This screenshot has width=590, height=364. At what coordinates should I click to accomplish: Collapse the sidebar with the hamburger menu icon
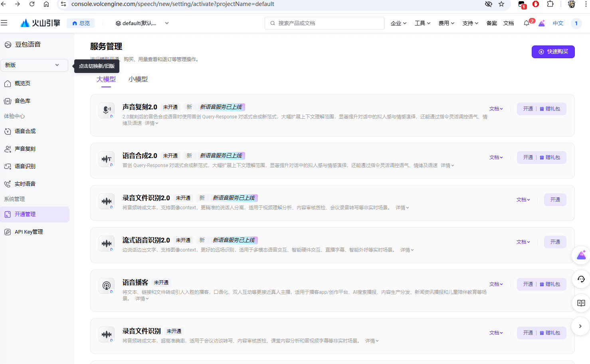coord(5,23)
